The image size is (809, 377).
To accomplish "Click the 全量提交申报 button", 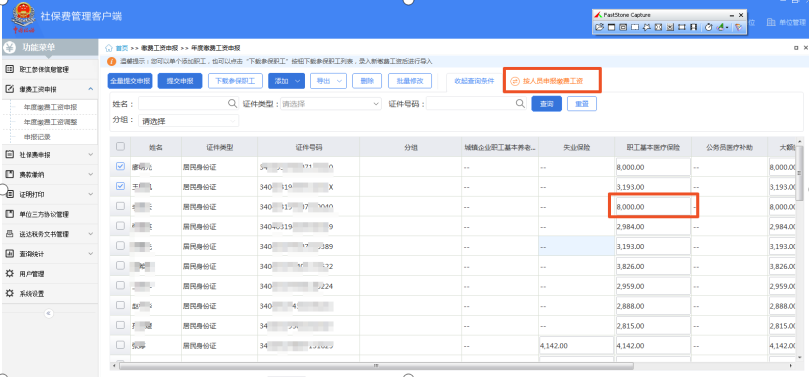I will pos(130,81).
